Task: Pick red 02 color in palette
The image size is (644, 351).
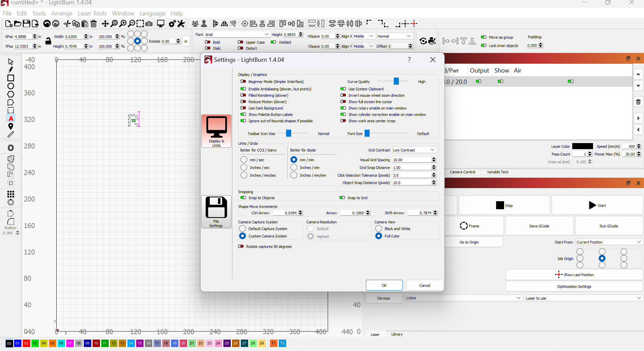Action: pyautogui.click(x=26, y=343)
